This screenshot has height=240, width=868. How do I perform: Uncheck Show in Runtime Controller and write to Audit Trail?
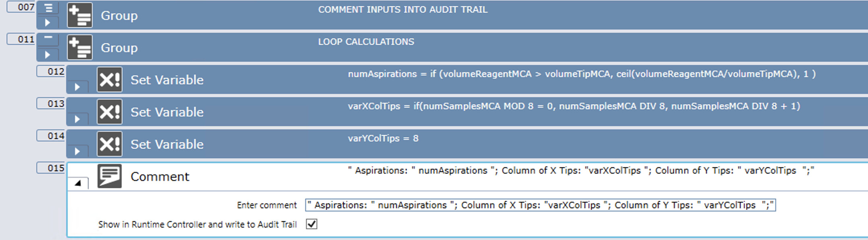pos(312,224)
